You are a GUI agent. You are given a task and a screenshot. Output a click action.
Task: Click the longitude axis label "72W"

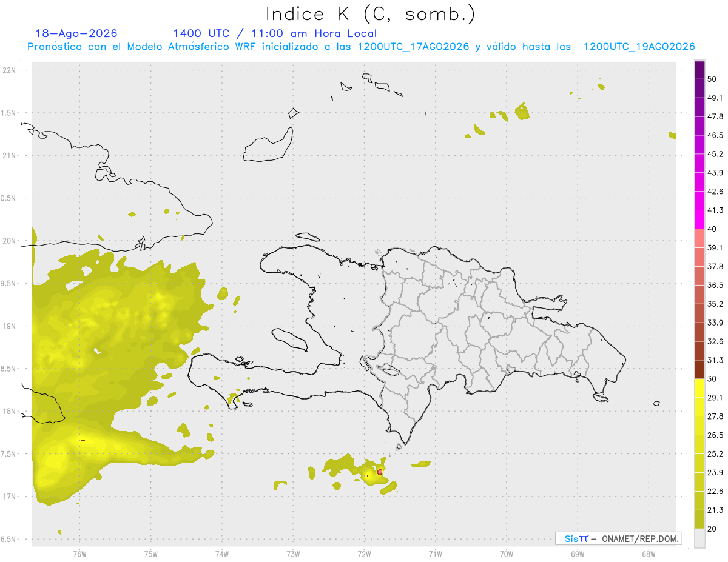(x=364, y=554)
